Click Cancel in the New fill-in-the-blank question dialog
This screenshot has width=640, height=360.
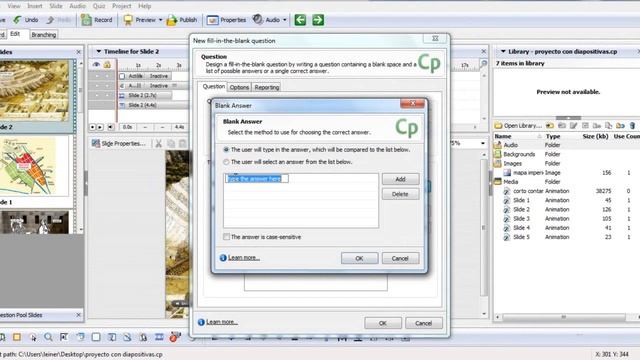(x=424, y=323)
